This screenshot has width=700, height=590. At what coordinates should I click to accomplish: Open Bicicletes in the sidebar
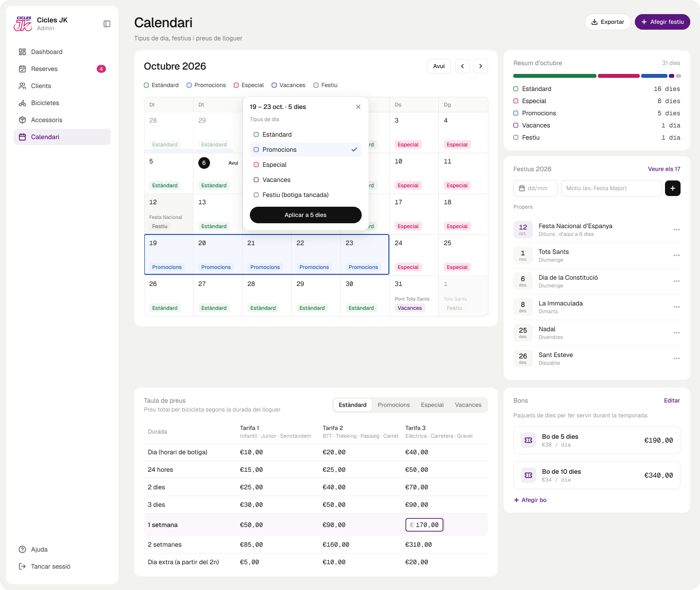pyautogui.click(x=62, y=103)
